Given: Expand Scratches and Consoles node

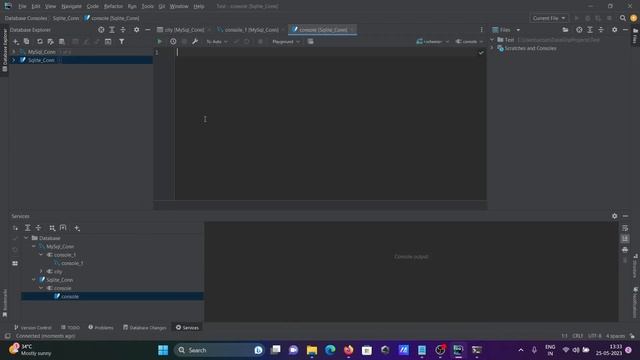Looking at the screenshot, I should point(492,48).
